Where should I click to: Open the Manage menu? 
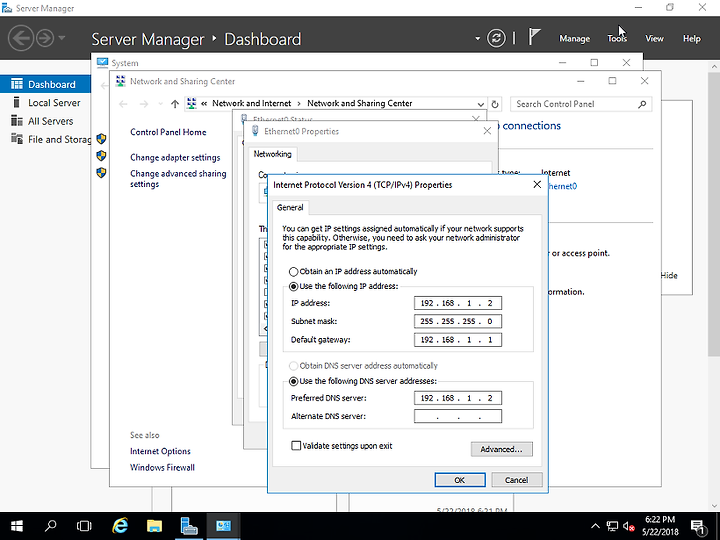click(x=574, y=39)
